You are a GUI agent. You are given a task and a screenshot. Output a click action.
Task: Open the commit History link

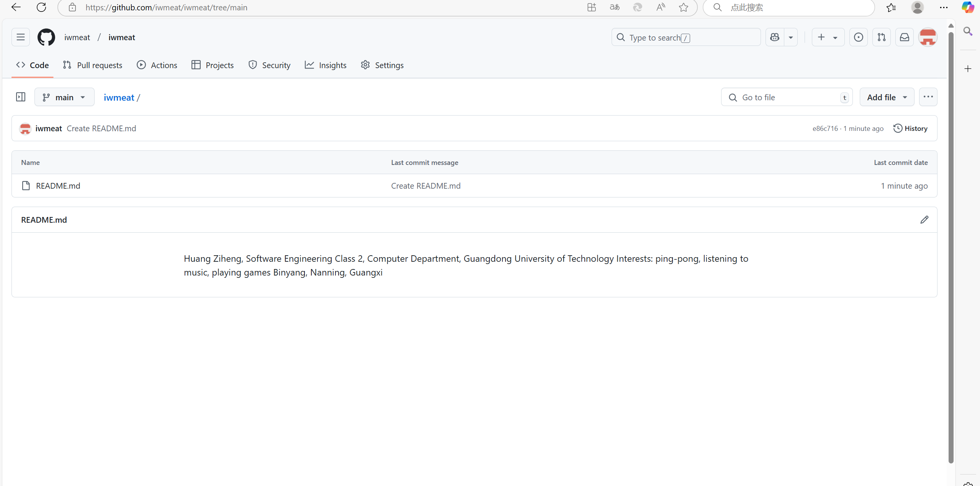tap(910, 129)
